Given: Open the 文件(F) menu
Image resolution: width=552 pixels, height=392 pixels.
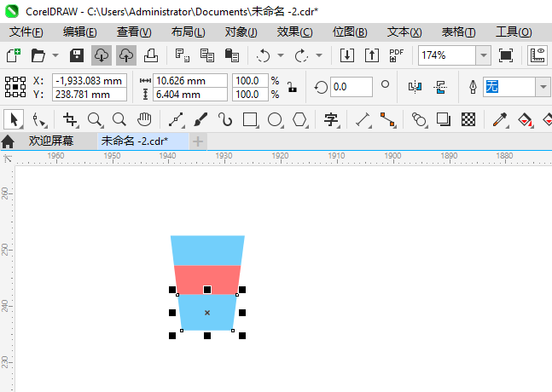Looking at the screenshot, I should coord(26,32).
